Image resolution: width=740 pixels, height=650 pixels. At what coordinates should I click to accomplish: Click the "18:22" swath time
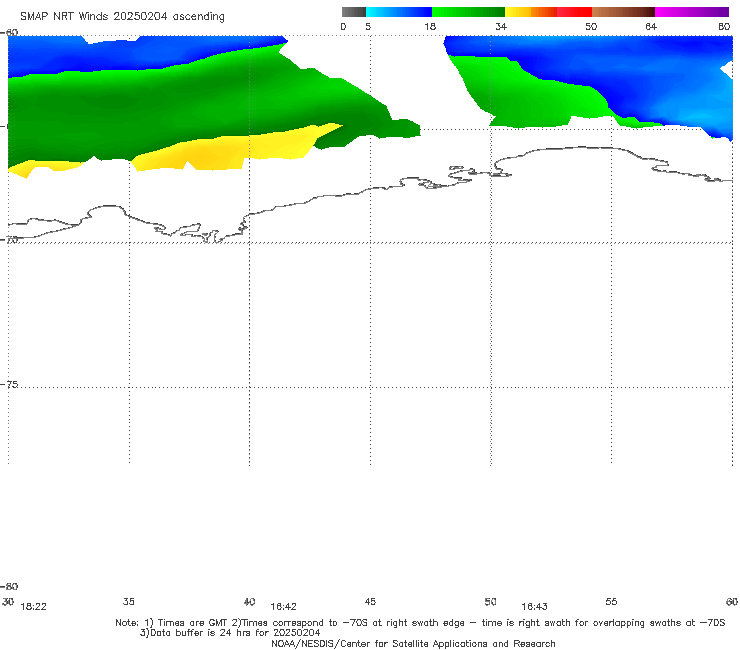tap(34, 607)
